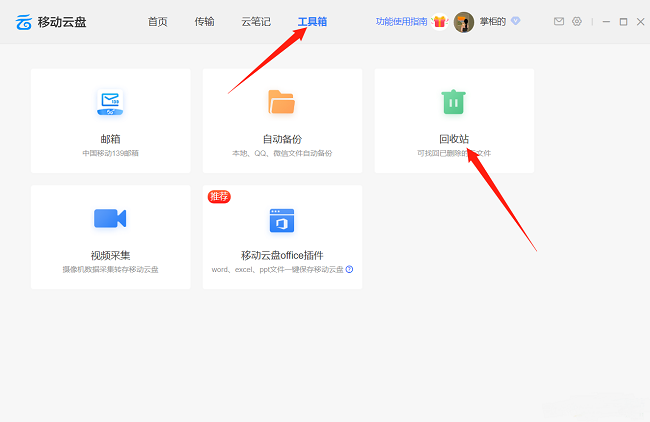Switch to the 传输 tab

204,21
